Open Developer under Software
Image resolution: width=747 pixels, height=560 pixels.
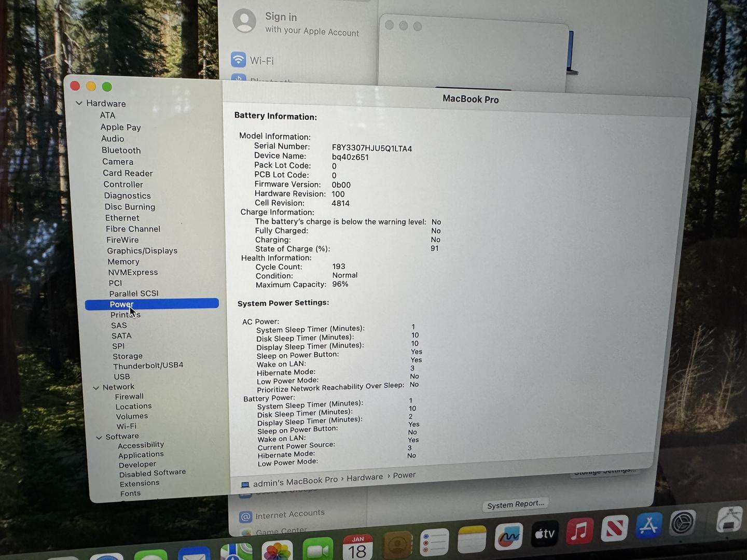137,465
